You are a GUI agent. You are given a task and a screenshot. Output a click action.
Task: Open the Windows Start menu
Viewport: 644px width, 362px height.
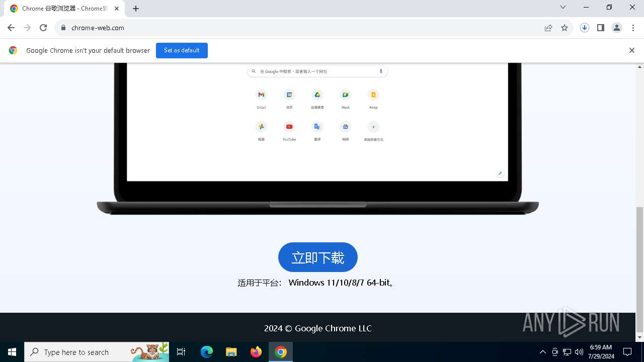(x=12, y=352)
